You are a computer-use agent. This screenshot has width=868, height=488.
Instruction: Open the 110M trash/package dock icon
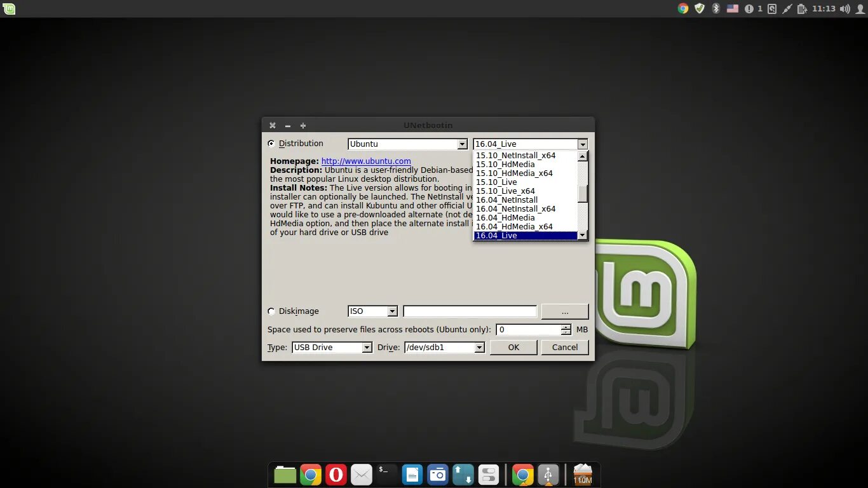(x=583, y=475)
